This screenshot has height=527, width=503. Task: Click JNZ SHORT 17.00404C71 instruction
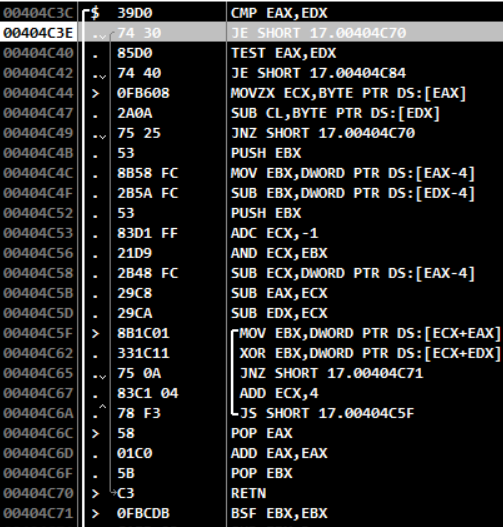[x=332, y=373]
